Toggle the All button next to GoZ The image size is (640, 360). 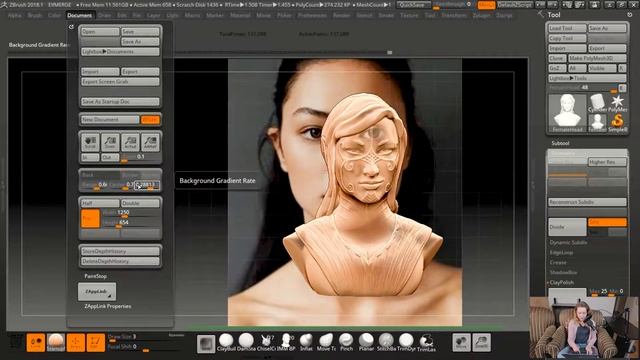577,68
